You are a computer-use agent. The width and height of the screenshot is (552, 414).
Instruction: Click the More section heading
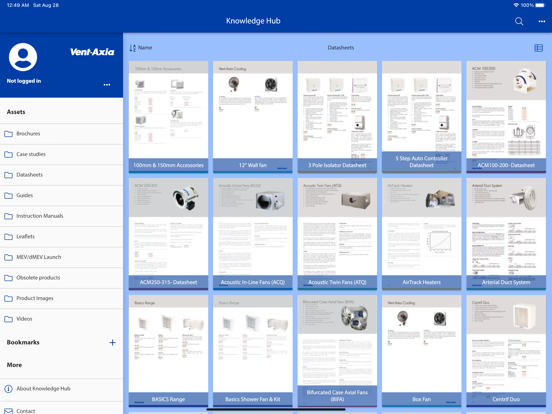coord(14,365)
